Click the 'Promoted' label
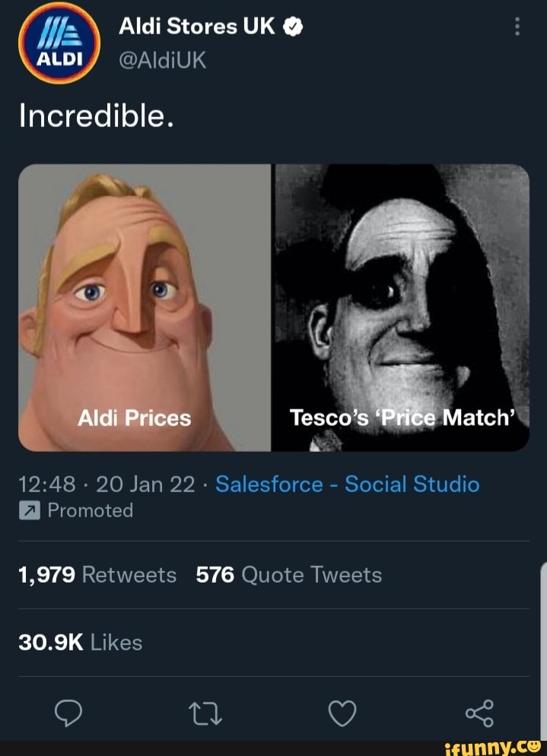This screenshot has width=547, height=756. 90,511
